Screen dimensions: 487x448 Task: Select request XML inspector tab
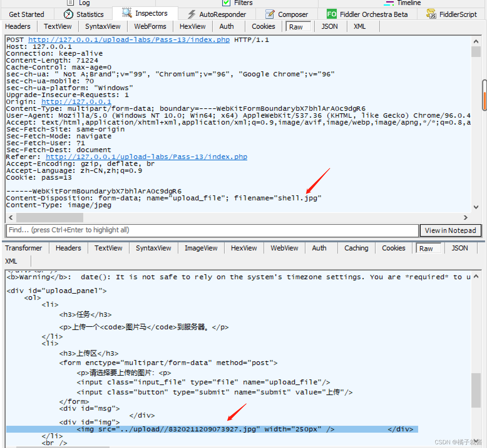pos(360,27)
